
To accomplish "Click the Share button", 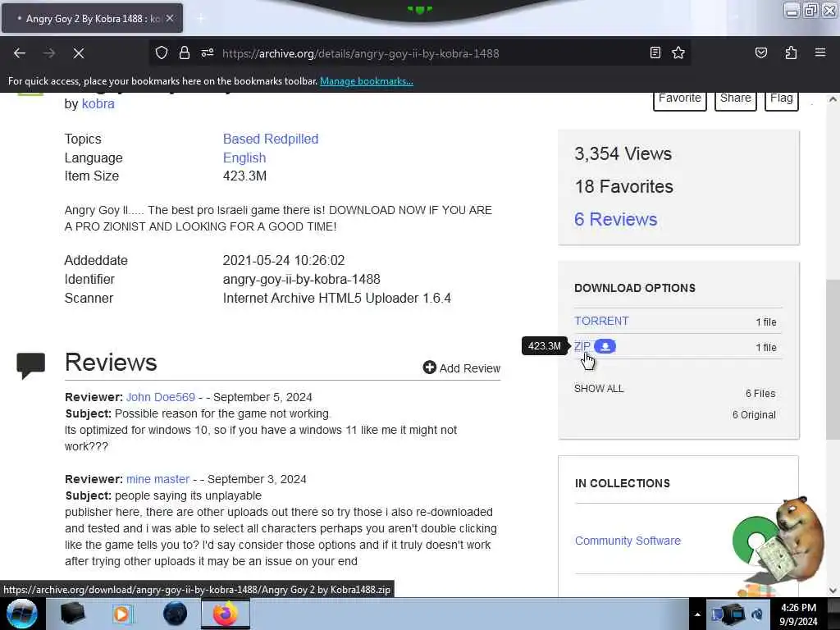I will tap(735, 99).
